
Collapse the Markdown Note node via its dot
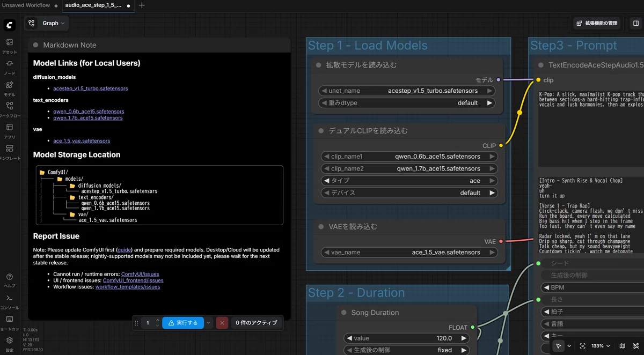[x=36, y=46]
